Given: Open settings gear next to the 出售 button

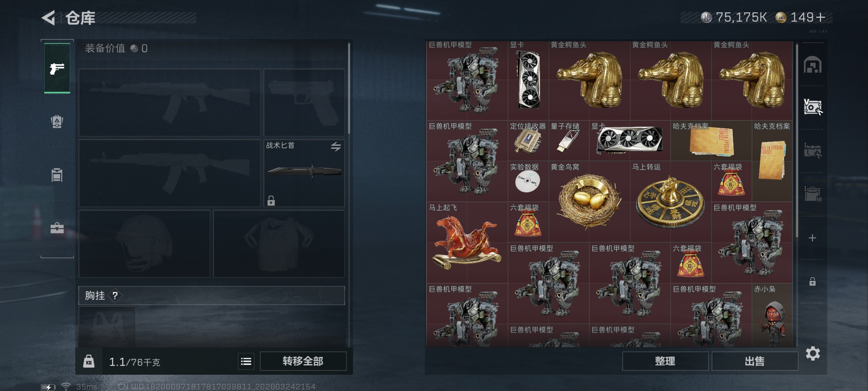Looking at the screenshot, I should click(813, 353).
